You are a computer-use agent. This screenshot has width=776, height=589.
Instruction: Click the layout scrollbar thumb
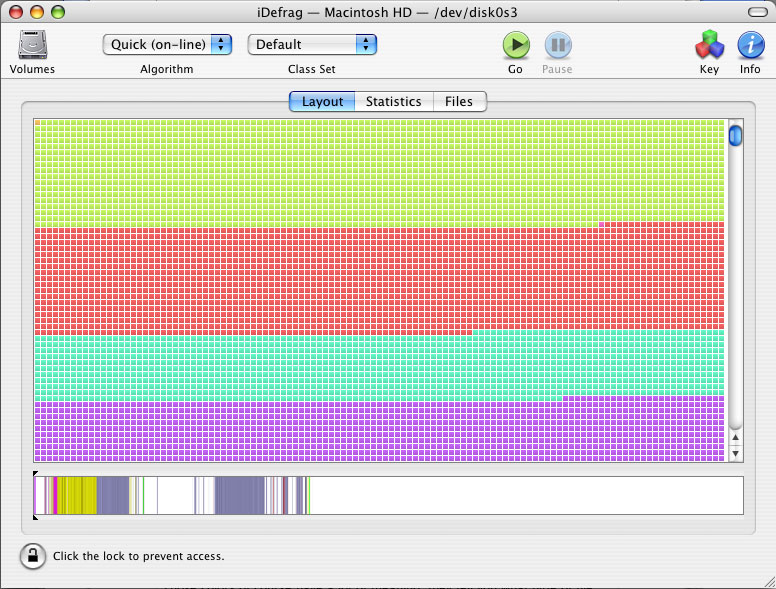[735, 136]
